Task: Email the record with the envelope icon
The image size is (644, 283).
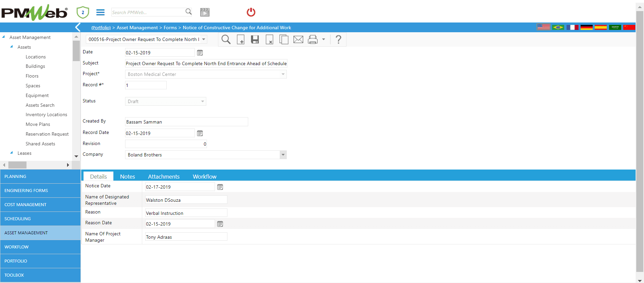Action: click(298, 40)
